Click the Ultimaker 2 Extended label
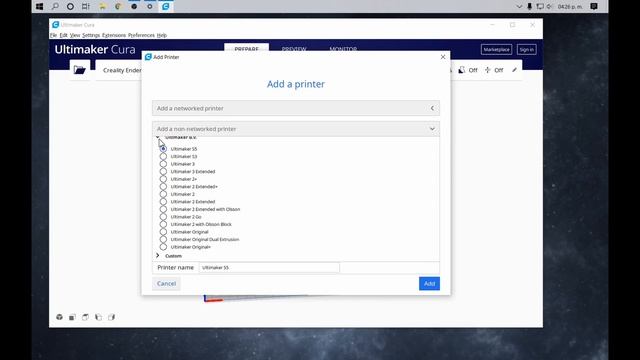 193,202
